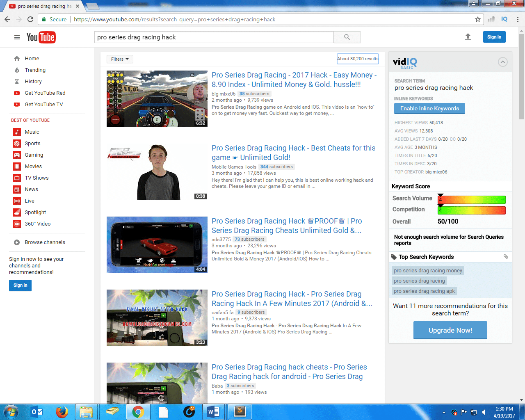This screenshot has width=525, height=420.
Task: Select keyword pro series drag racing money
Action: tap(428, 271)
